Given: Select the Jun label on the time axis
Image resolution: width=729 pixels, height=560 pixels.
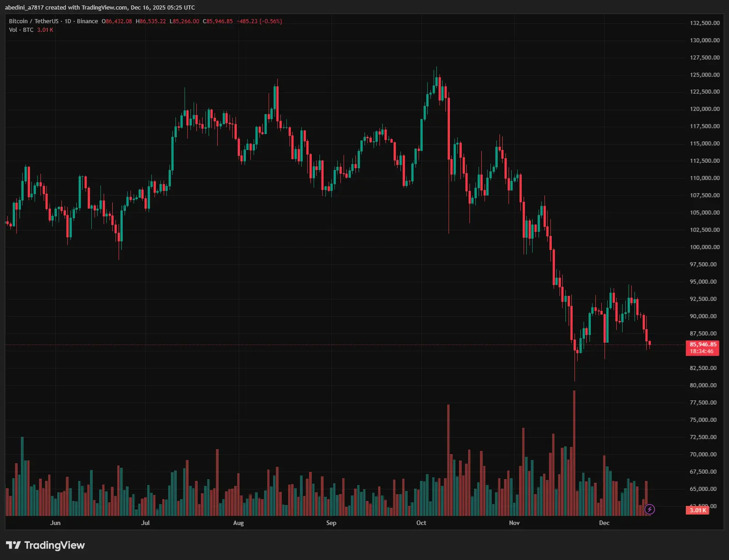Looking at the screenshot, I should [55, 523].
